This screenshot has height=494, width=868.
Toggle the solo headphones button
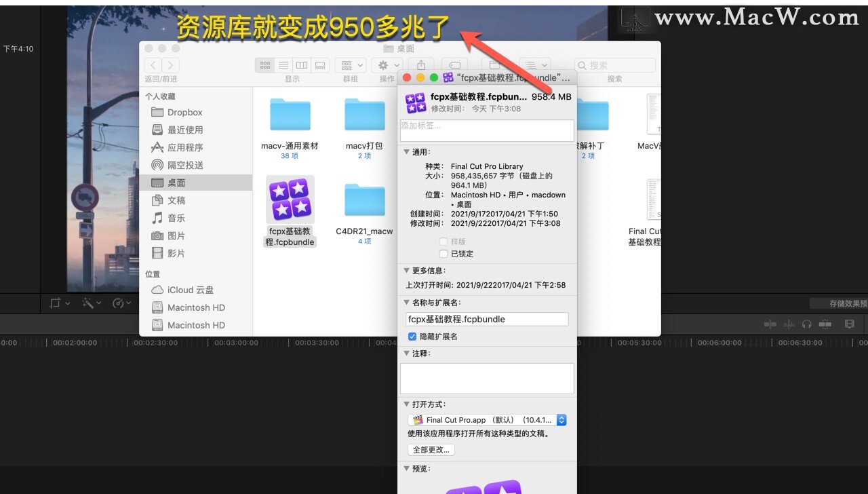(806, 324)
